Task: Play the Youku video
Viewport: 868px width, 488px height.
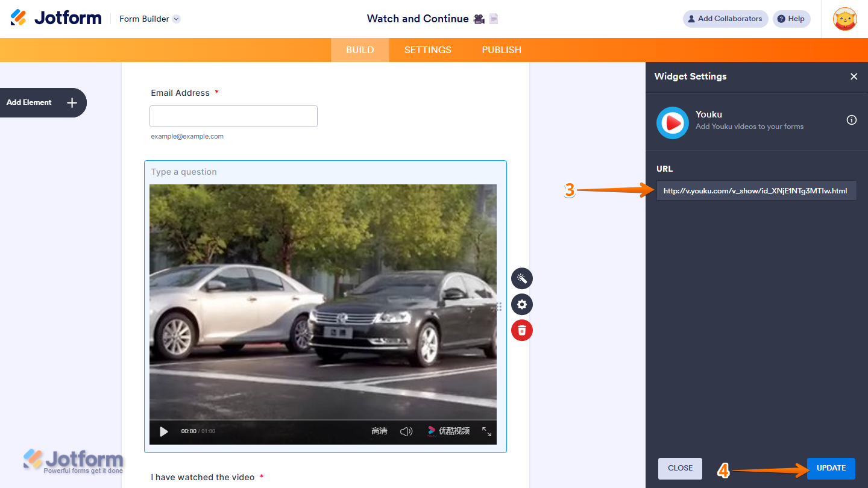Action: [164, 431]
